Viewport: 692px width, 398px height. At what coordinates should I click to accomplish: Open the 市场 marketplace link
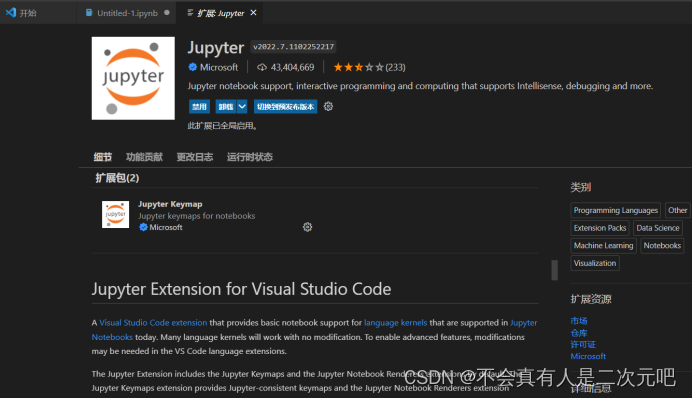point(579,321)
